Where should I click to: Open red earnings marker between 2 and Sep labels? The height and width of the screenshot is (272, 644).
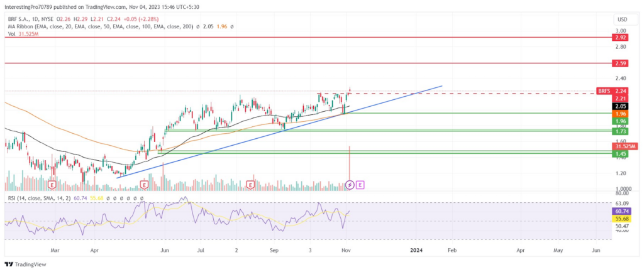pos(250,185)
